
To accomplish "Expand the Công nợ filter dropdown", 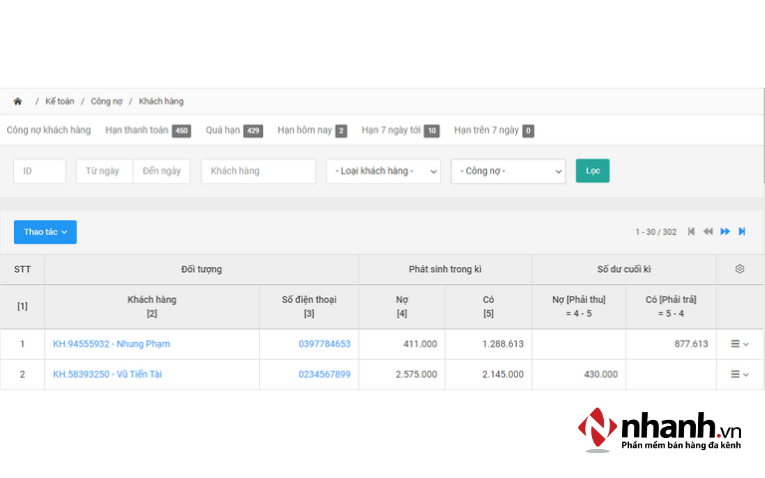I will click(x=508, y=171).
